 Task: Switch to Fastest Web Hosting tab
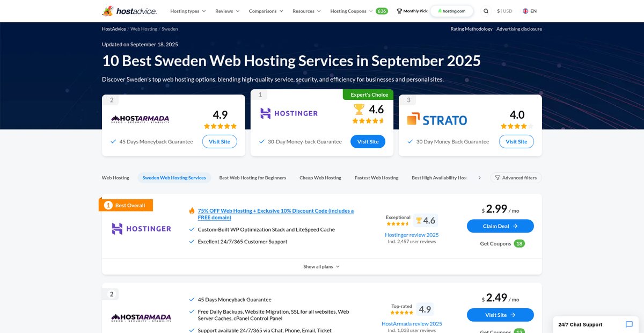[x=376, y=178]
